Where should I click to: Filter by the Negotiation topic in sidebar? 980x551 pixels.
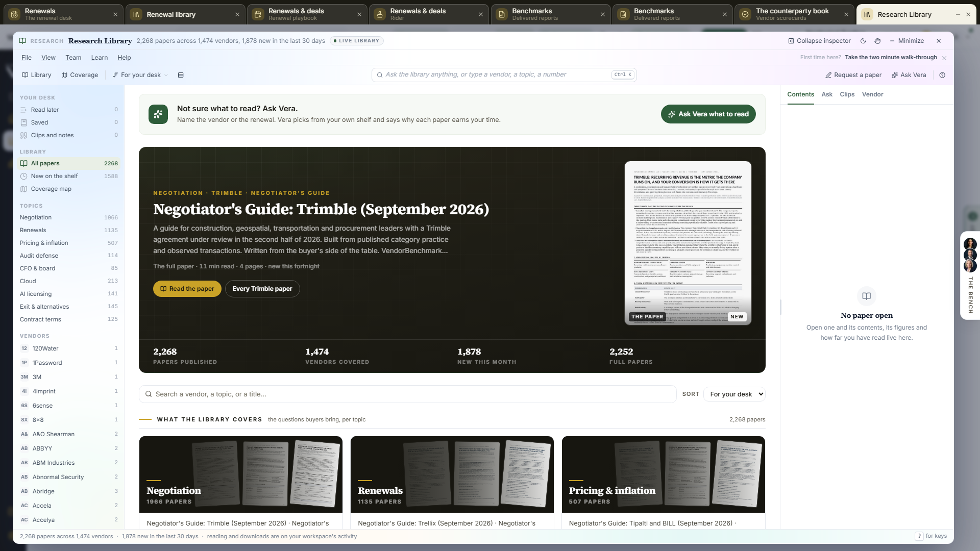point(69,217)
